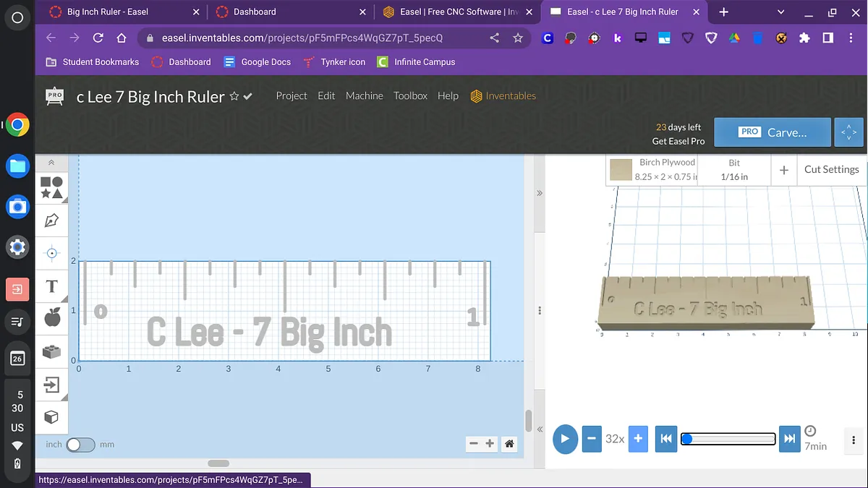Reset view with the home icon
868x488 pixels.
[x=509, y=444]
